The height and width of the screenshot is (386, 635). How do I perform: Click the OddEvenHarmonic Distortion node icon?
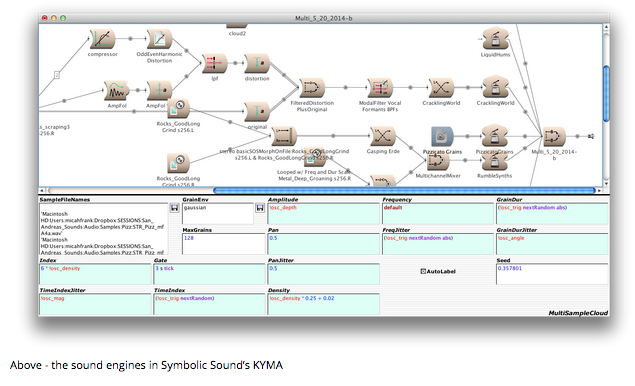[x=159, y=39]
